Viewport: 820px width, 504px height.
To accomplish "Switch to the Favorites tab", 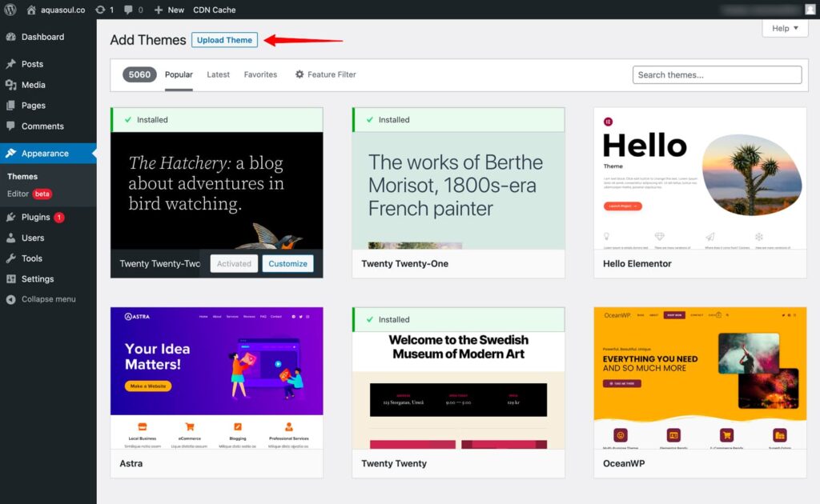I will click(x=260, y=74).
